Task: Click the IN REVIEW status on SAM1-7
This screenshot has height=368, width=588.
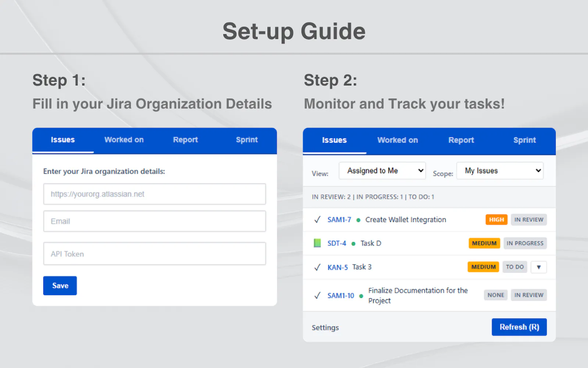Action: [529, 220]
